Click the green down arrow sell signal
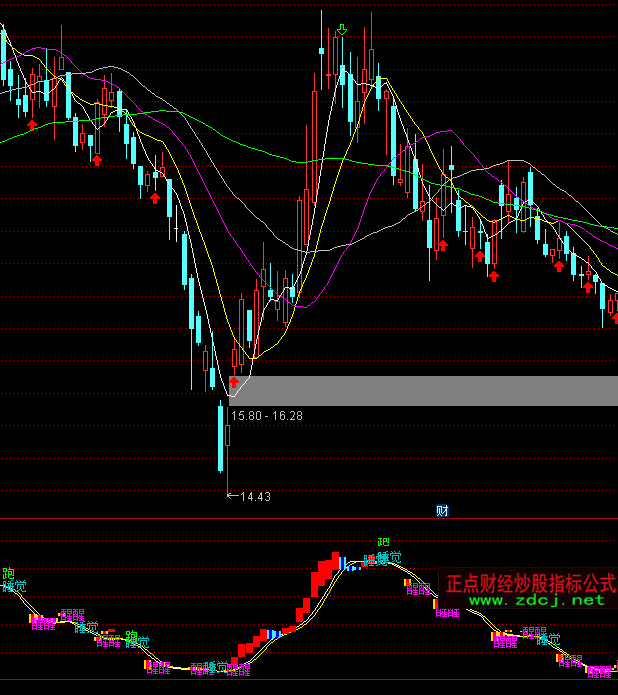This screenshot has height=695, width=618. pyautogui.click(x=342, y=30)
